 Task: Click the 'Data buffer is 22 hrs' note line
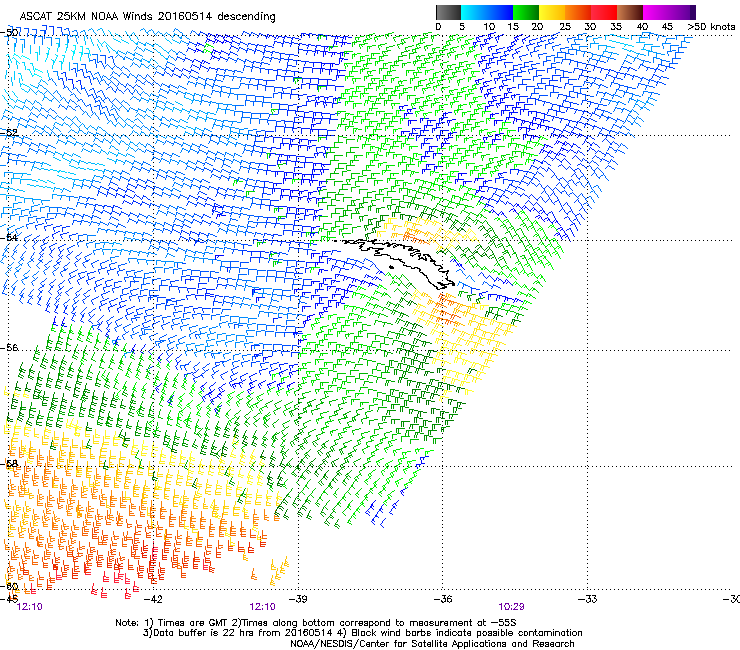tap(362, 633)
